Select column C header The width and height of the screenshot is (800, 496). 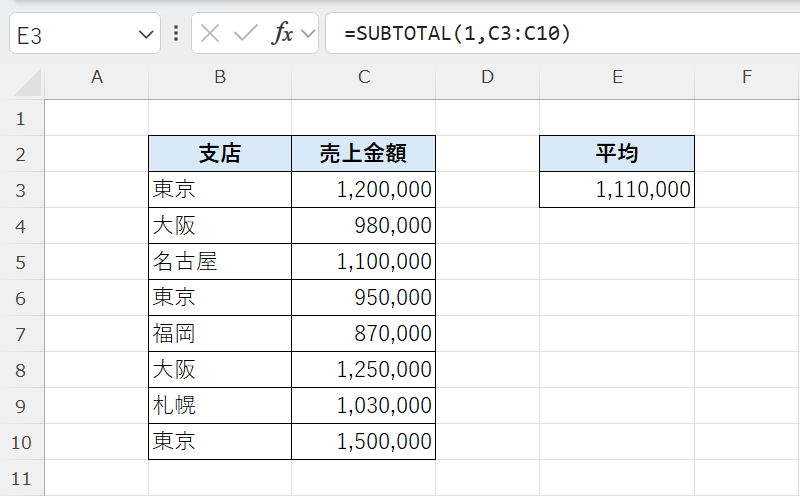364,77
